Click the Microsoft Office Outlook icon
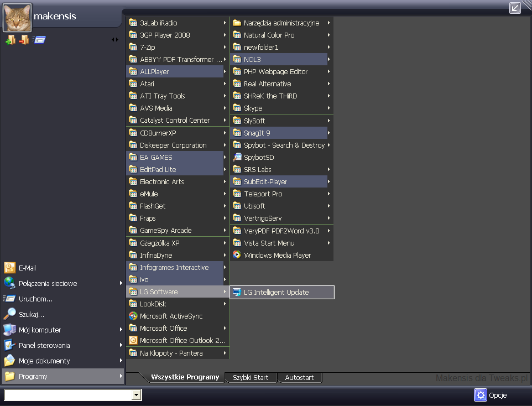 coord(133,340)
